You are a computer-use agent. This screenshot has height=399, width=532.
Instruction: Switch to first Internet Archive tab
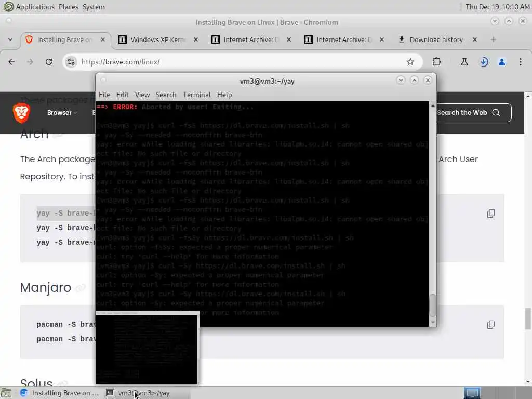pos(251,39)
